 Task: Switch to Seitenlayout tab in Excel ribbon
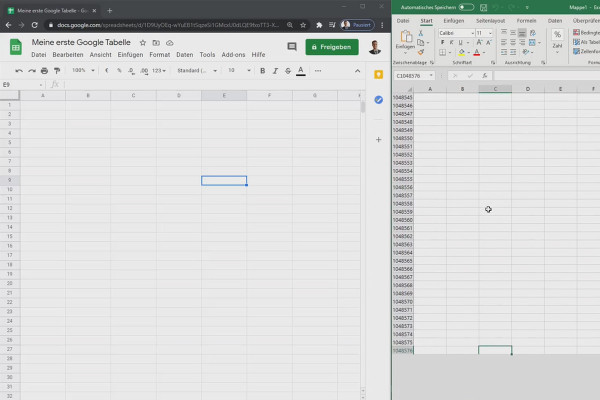pyautogui.click(x=491, y=21)
